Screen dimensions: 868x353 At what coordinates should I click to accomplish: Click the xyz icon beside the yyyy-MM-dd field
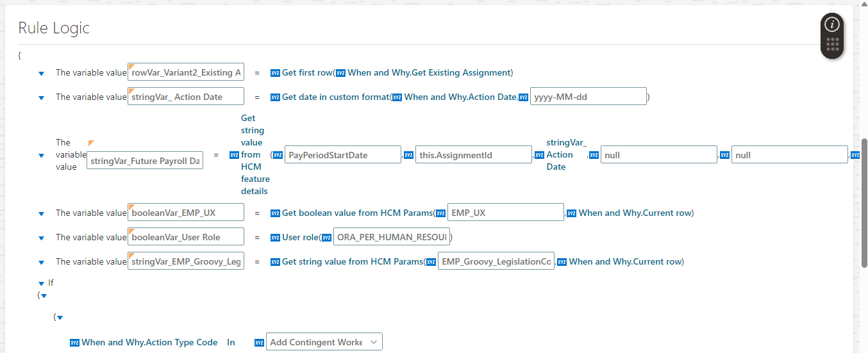click(523, 97)
